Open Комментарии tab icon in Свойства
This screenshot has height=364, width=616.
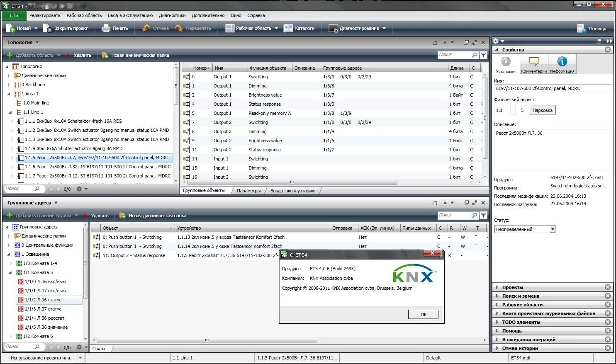pyautogui.click(x=534, y=64)
